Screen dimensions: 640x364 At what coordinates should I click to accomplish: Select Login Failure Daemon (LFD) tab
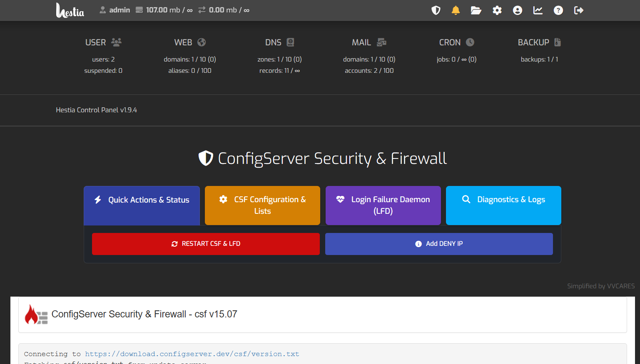tap(383, 205)
